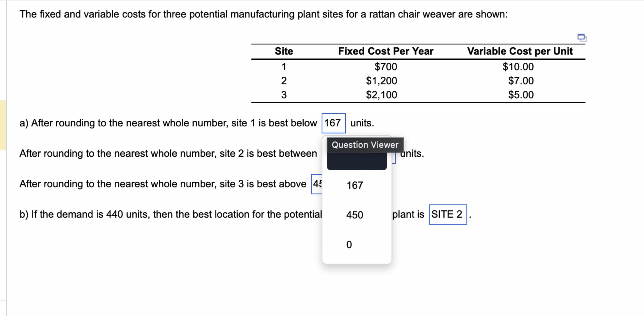The image size is (644, 316).
Task: Click the Fixed Cost Per Year header
Action: tap(385, 51)
